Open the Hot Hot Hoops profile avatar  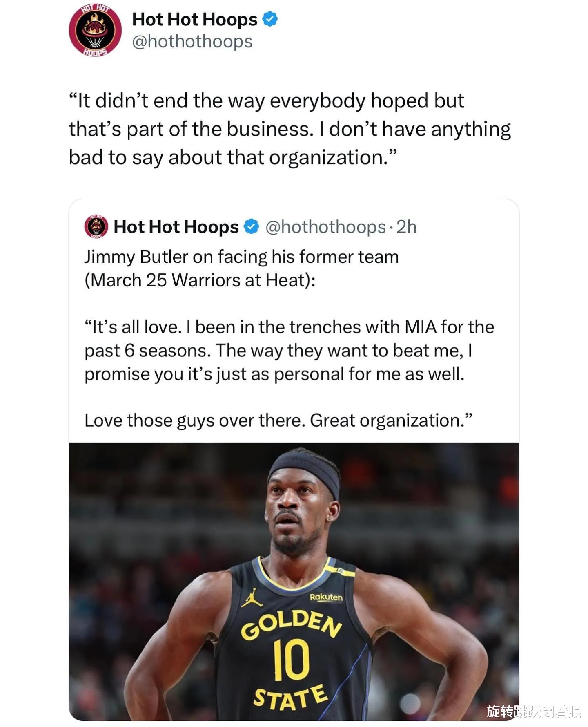point(95,31)
